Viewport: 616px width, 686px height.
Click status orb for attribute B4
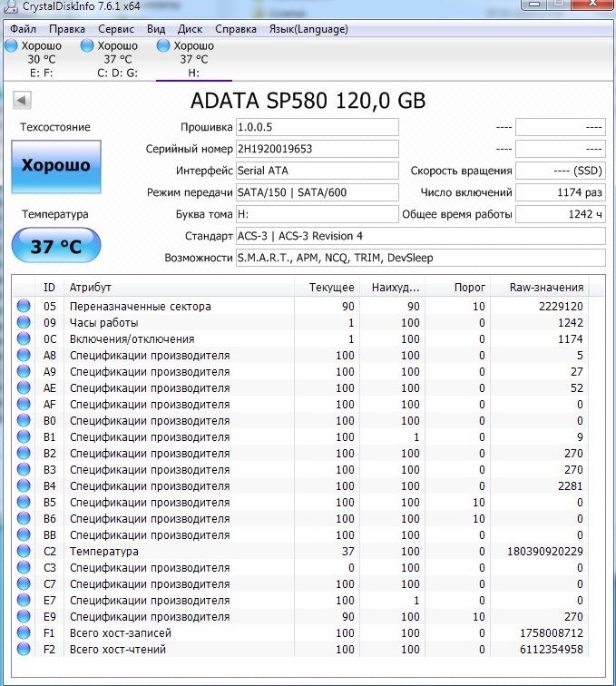pyautogui.click(x=24, y=485)
